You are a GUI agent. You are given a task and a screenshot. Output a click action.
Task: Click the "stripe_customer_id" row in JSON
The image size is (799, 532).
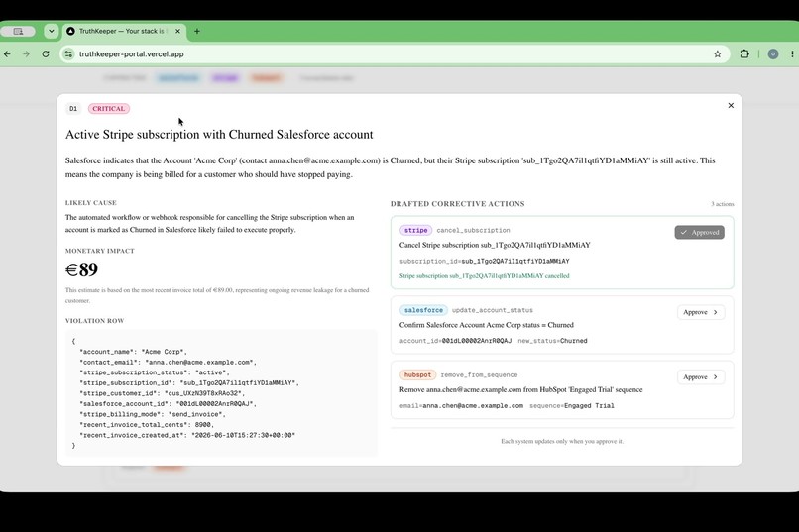[162, 393]
